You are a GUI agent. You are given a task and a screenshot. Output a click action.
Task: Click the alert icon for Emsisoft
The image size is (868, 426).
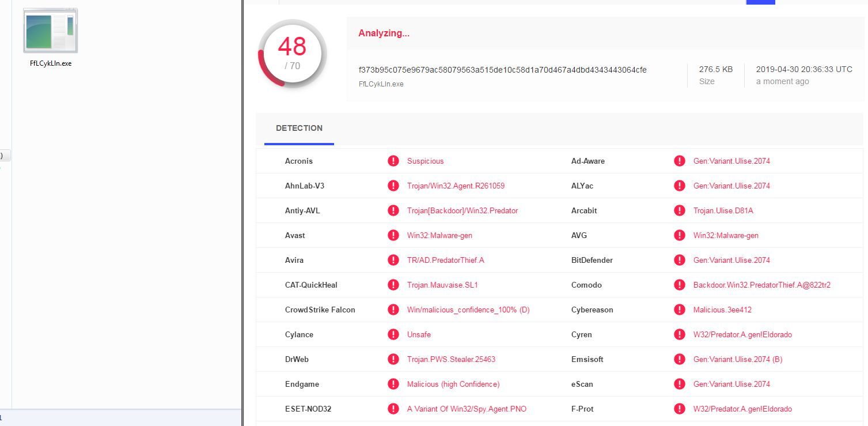tap(680, 359)
